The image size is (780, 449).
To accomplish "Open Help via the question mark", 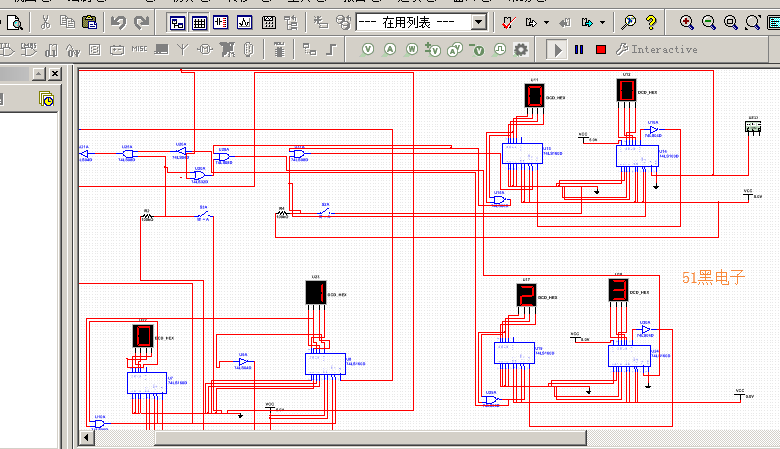I will (x=651, y=22).
